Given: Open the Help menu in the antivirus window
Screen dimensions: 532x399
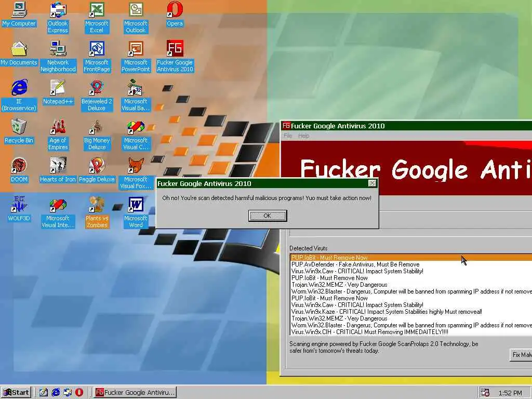Looking at the screenshot, I should point(303,136).
